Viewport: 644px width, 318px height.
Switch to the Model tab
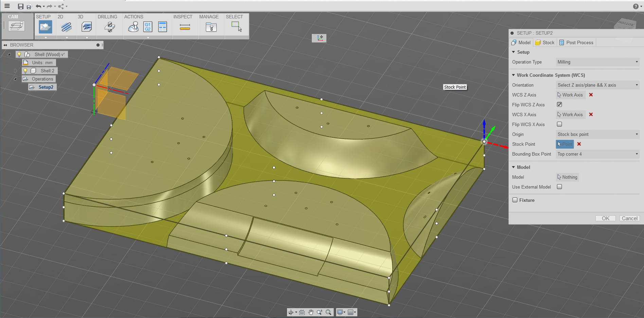click(x=521, y=42)
